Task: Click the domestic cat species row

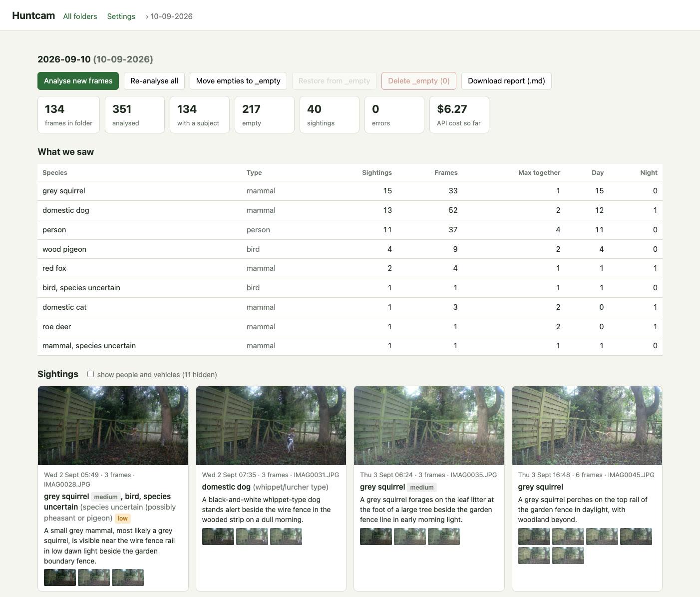Action: click(x=350, y=307)
